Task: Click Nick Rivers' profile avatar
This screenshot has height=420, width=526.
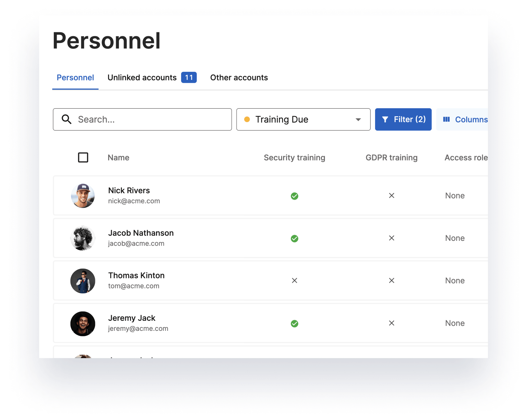Action: click(x=83, y=196)
